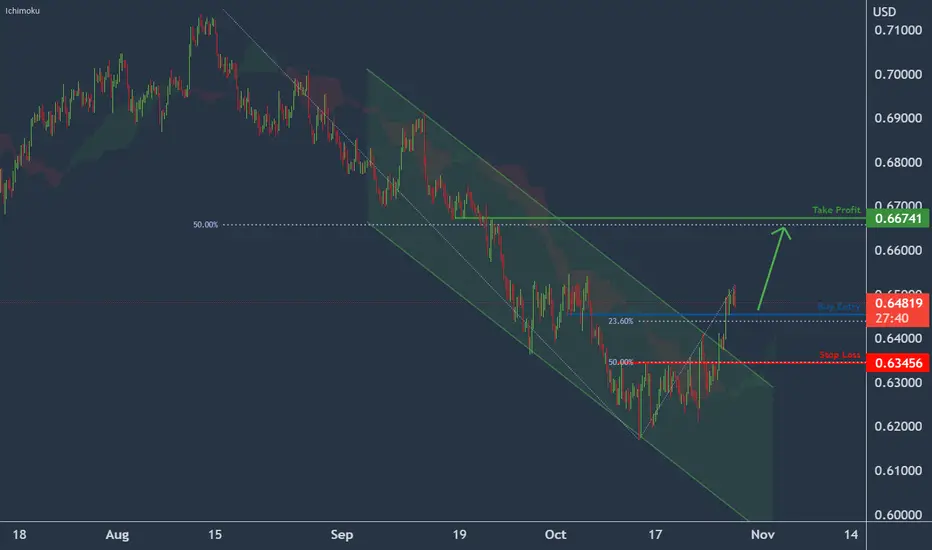Click the 0.60000 price axis value
This screenshot has height=550, width=932.
click(x=898, y=515)
